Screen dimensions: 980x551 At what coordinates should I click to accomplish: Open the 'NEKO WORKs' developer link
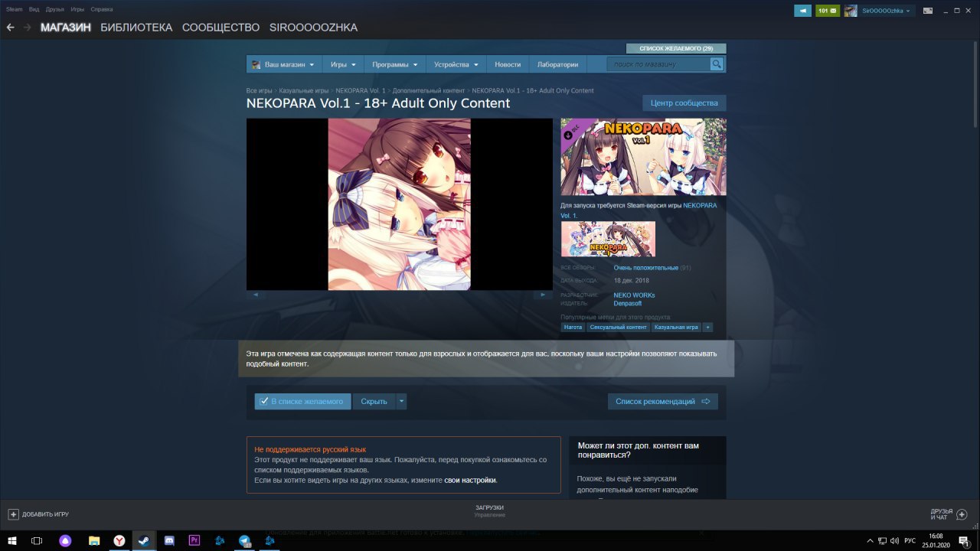coord(634,295)
